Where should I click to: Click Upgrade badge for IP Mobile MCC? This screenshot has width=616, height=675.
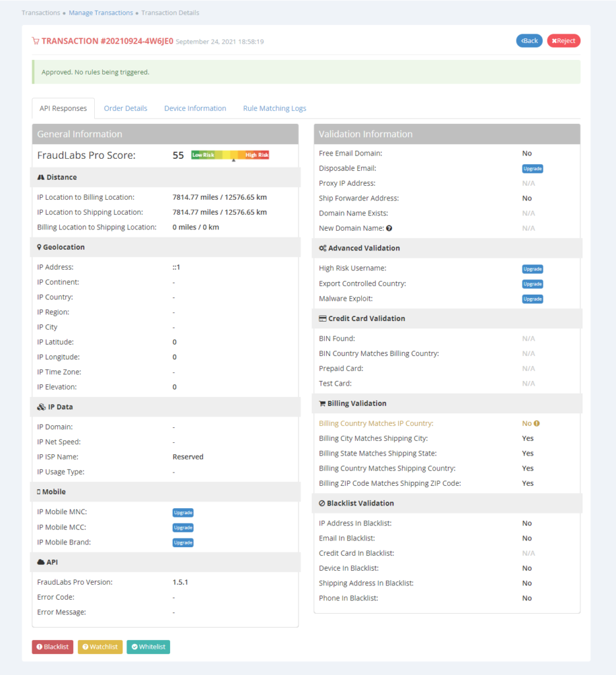[182, 528]
